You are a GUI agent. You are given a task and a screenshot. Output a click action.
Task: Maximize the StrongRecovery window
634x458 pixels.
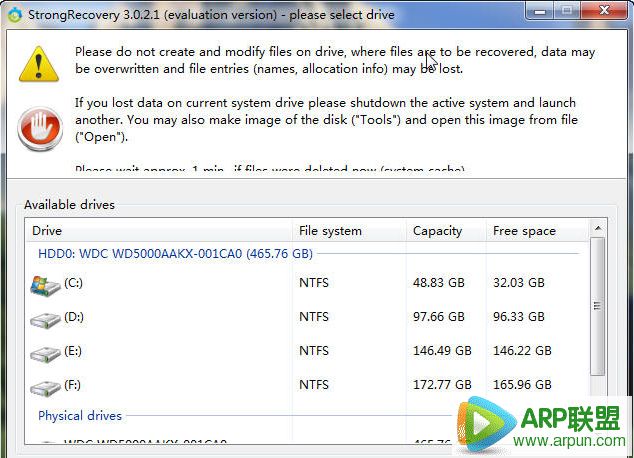tap(565, 12)
